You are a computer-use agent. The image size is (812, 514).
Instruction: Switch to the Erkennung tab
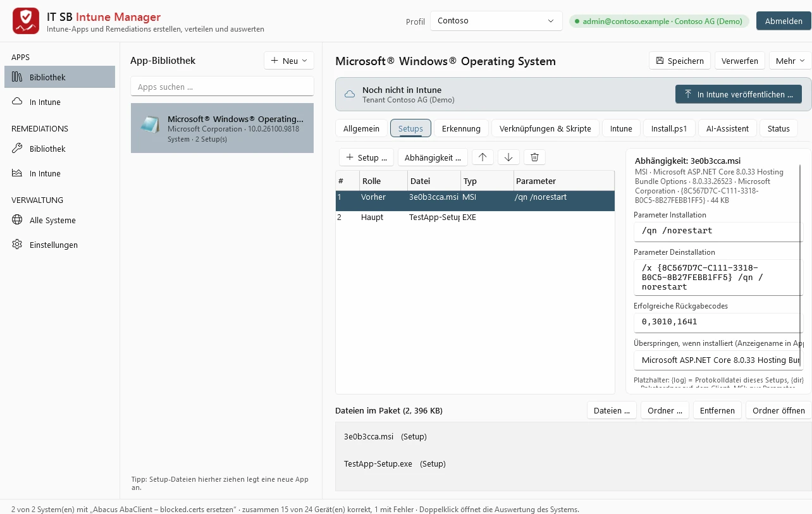[461, 128]
